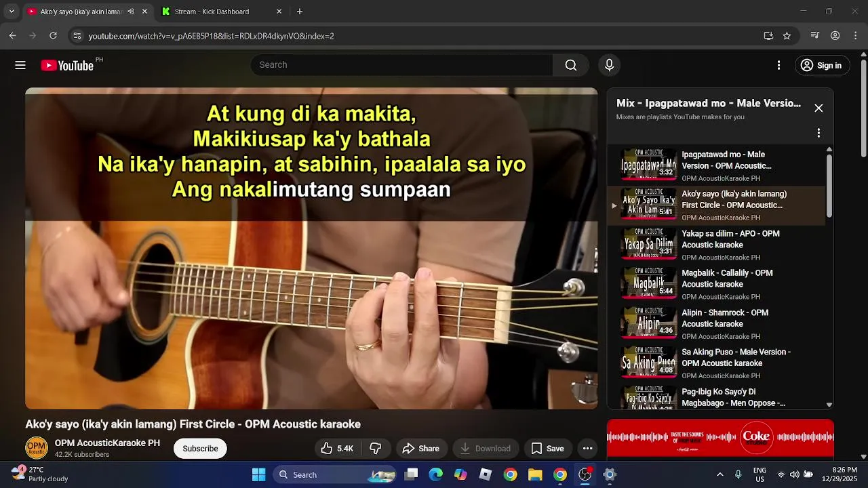Open OPM AcousticKaraoke PH channel name link

[107, 443]
